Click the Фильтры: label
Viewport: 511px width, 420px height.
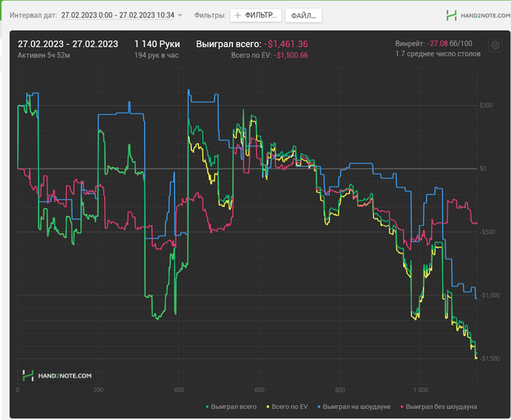click(x=210, y=15)
